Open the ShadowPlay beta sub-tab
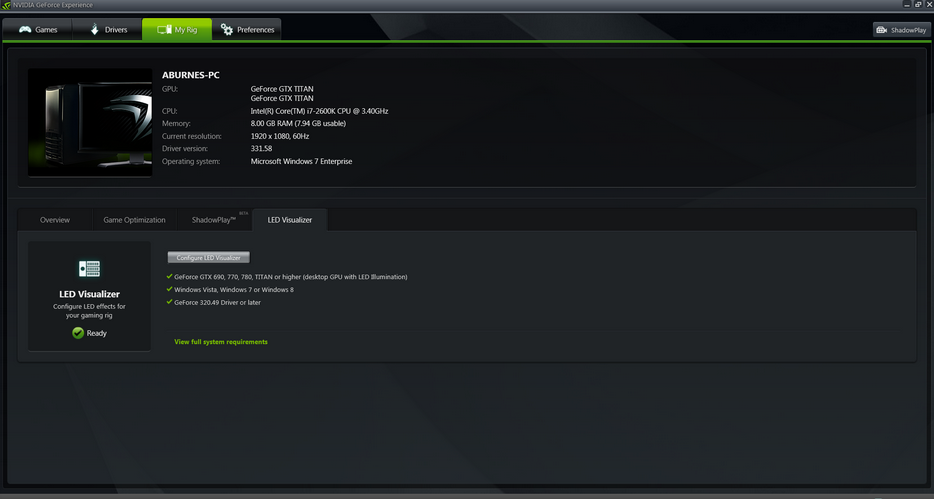The height and width of the screenshot is (499, 934). click(x=214, y=220)
